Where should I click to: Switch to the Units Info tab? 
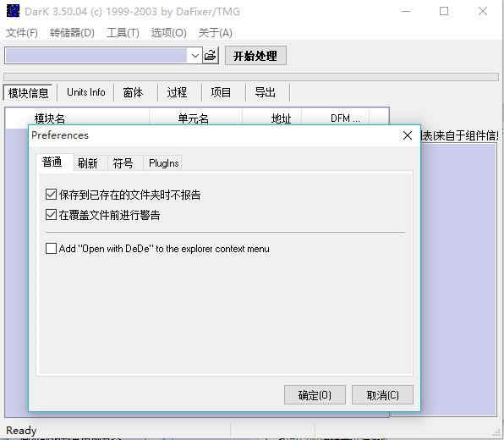coord(85,92)
